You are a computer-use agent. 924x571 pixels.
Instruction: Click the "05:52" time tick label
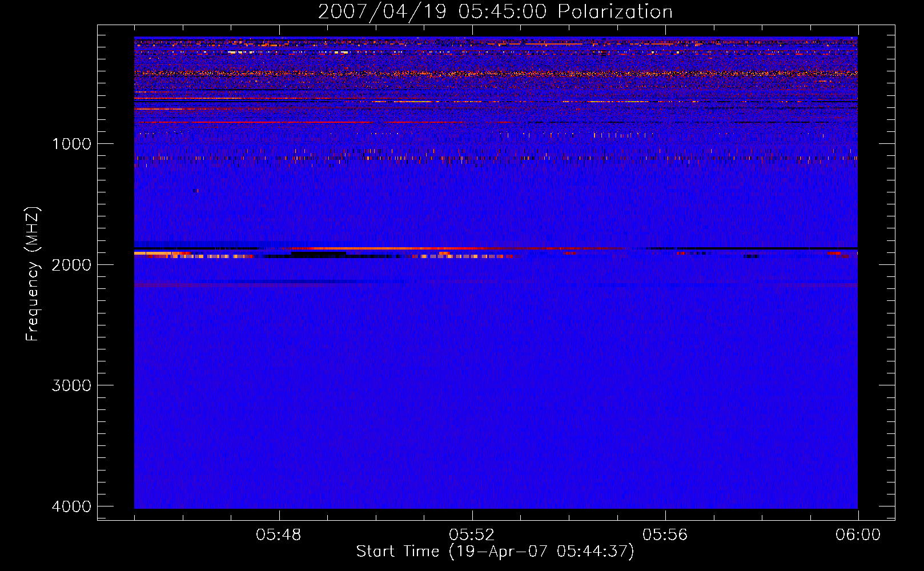(x=472, y=535)
